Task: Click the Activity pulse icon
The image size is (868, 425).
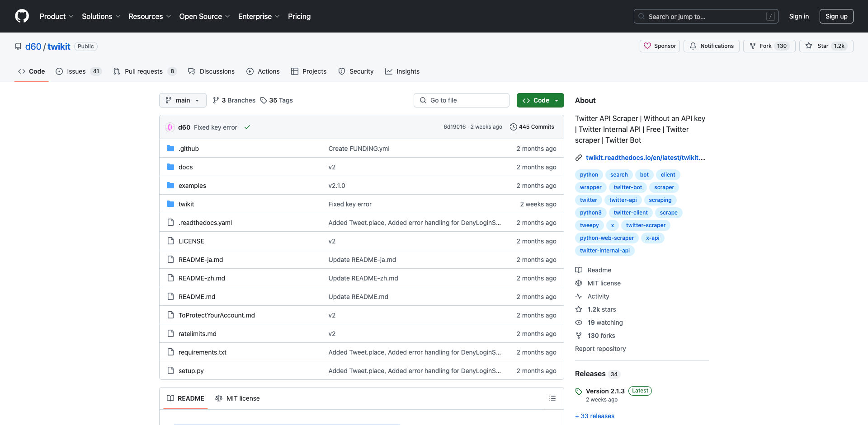Action: (579, 296)
